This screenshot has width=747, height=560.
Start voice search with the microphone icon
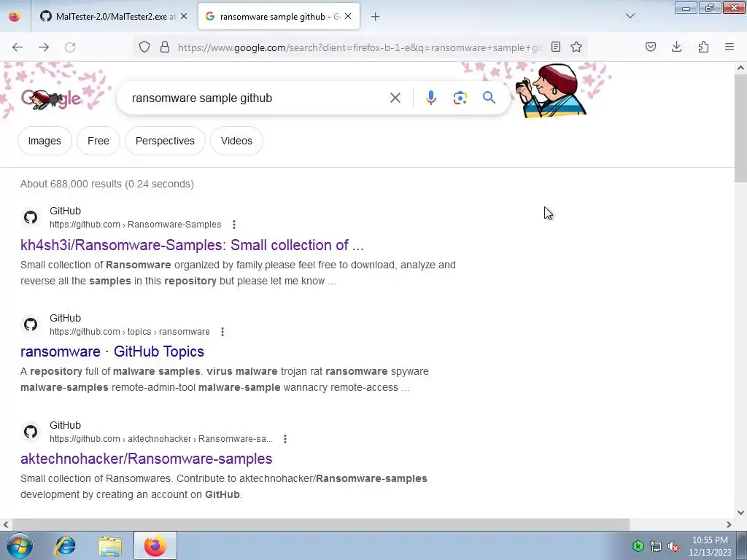click(430, 98)
